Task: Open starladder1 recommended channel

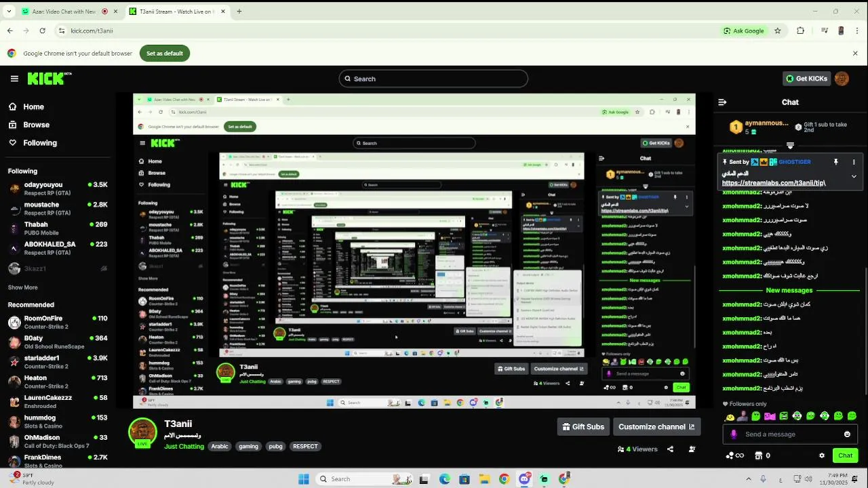Action: click(x=57, y=362)
